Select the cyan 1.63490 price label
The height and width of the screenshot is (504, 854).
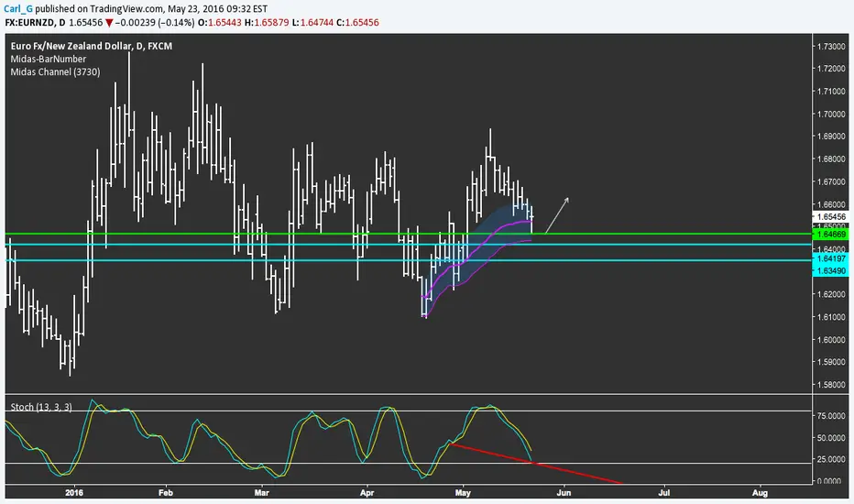829,271
